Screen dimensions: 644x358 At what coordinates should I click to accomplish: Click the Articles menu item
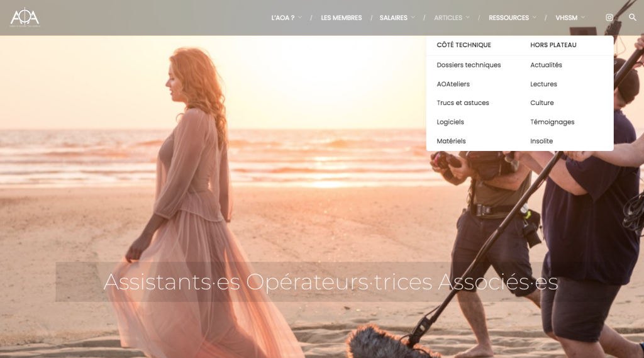coord(448,18)
